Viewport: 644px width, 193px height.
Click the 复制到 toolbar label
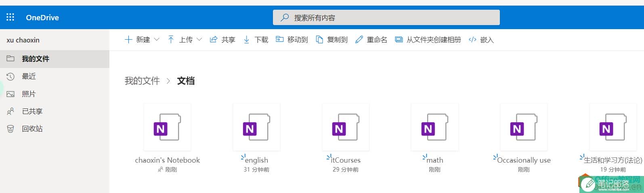(338, 40)
